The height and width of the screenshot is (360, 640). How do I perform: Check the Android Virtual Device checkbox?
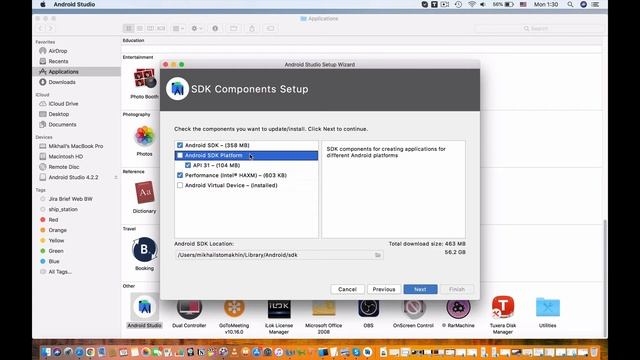180,185
